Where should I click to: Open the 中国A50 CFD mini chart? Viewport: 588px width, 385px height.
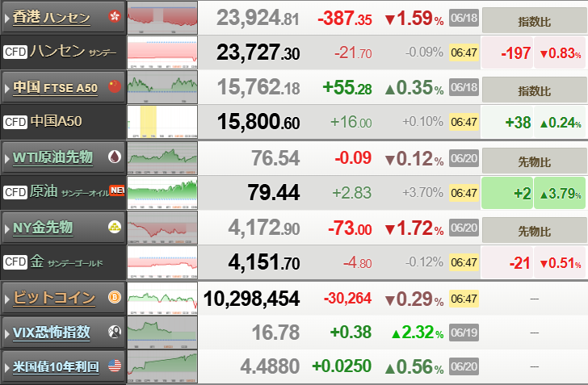click(162, 122)
